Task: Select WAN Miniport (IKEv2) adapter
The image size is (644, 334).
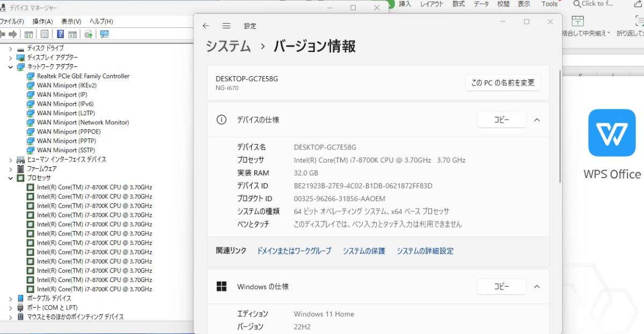Action: point(67,85)
